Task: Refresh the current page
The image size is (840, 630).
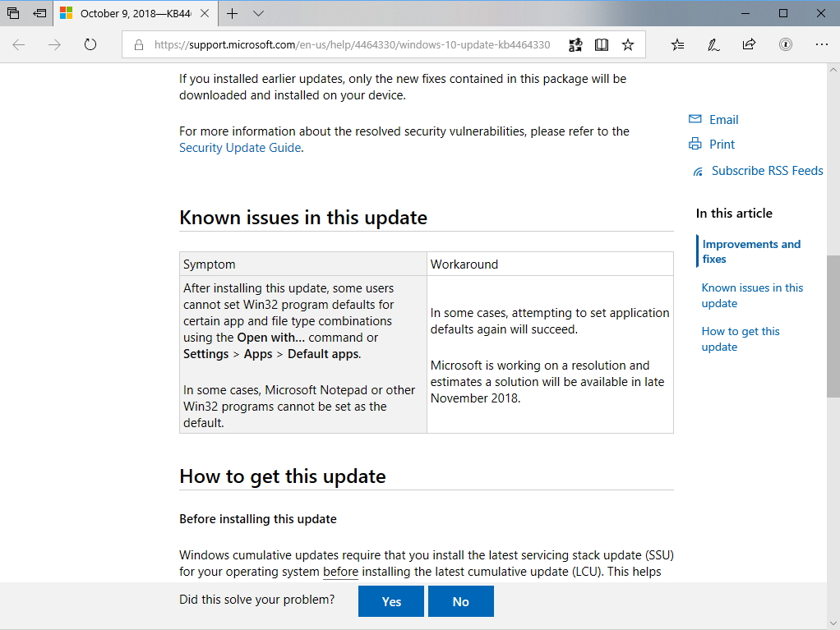Action: 90,44
